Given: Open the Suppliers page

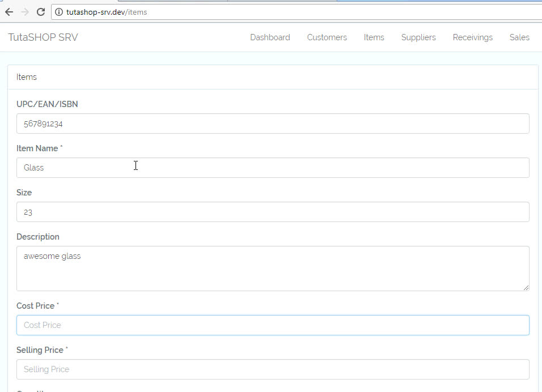Looking at the screenshot, I should 418,37.
